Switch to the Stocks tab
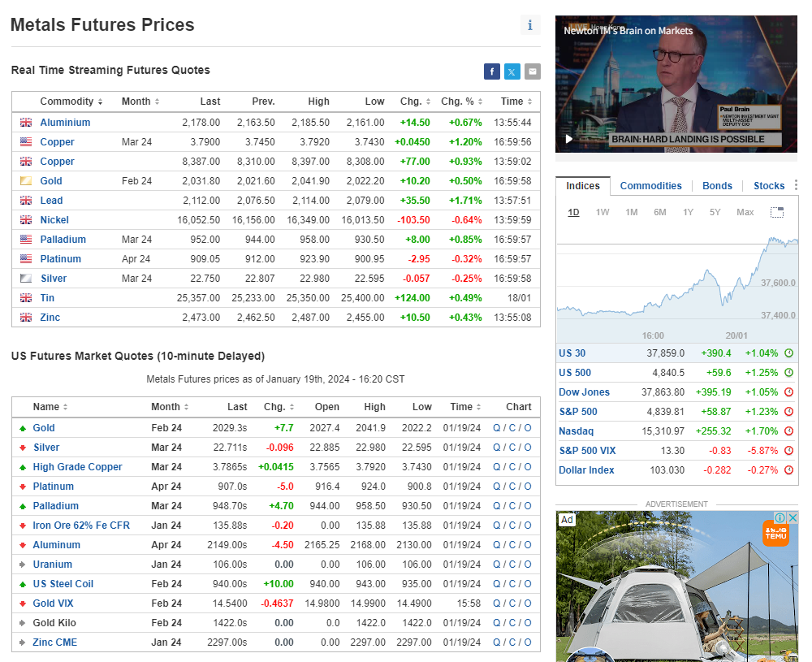812x662 pixels. (768, 186)
